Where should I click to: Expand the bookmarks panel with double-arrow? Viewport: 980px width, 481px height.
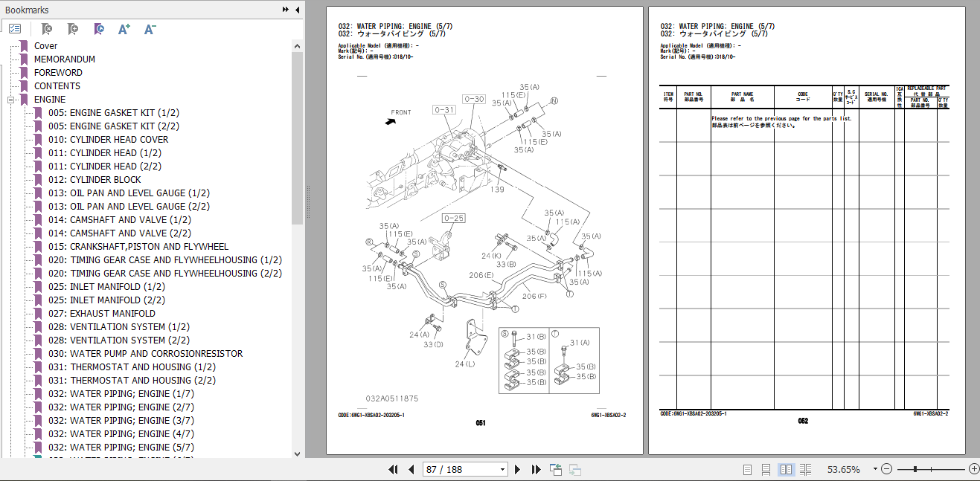[286, 10]
